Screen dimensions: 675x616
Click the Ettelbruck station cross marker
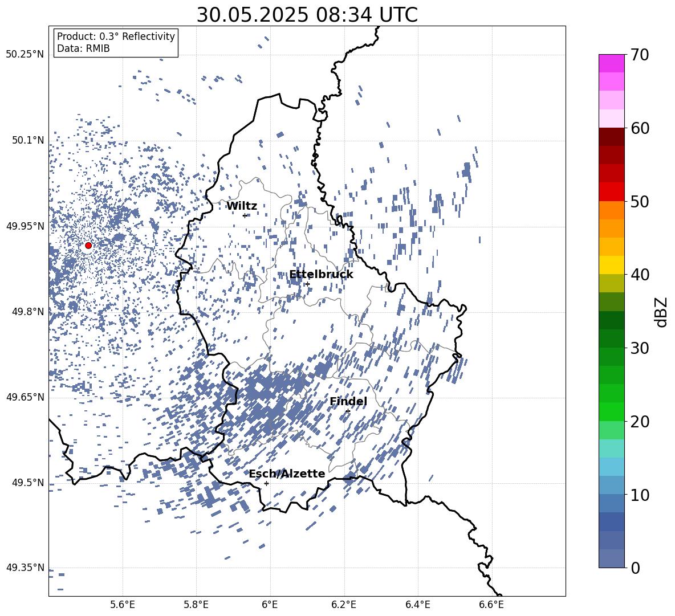pyautogui.click(x=307, y=284)
